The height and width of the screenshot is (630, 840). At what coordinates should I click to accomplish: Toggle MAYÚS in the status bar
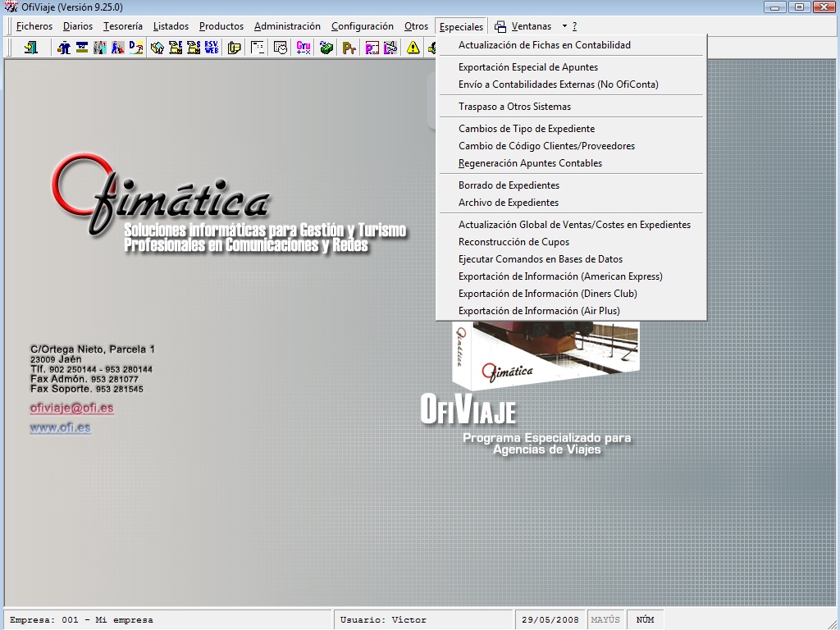click(605, 619)
